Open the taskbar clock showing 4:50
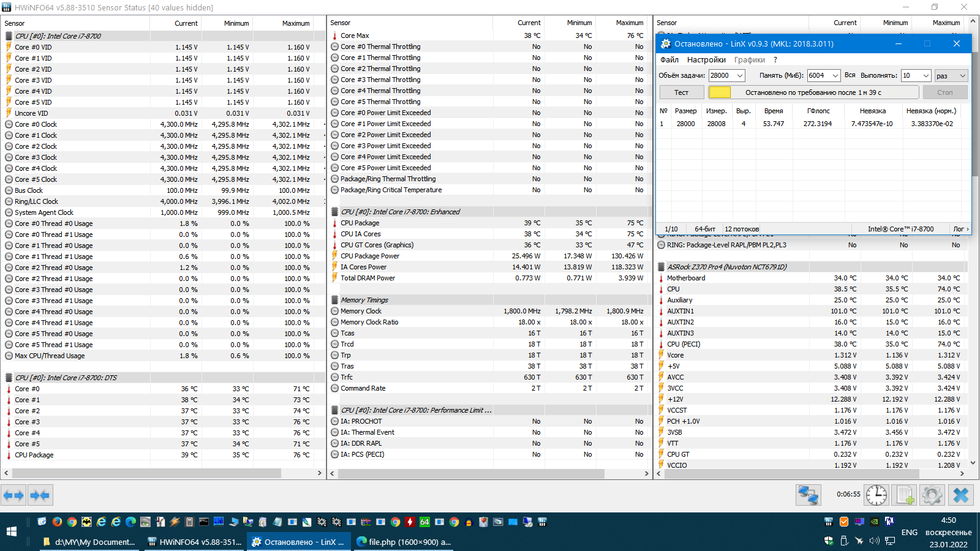The image size is (980, 551). pyautogui.click(x=948, y=532)
